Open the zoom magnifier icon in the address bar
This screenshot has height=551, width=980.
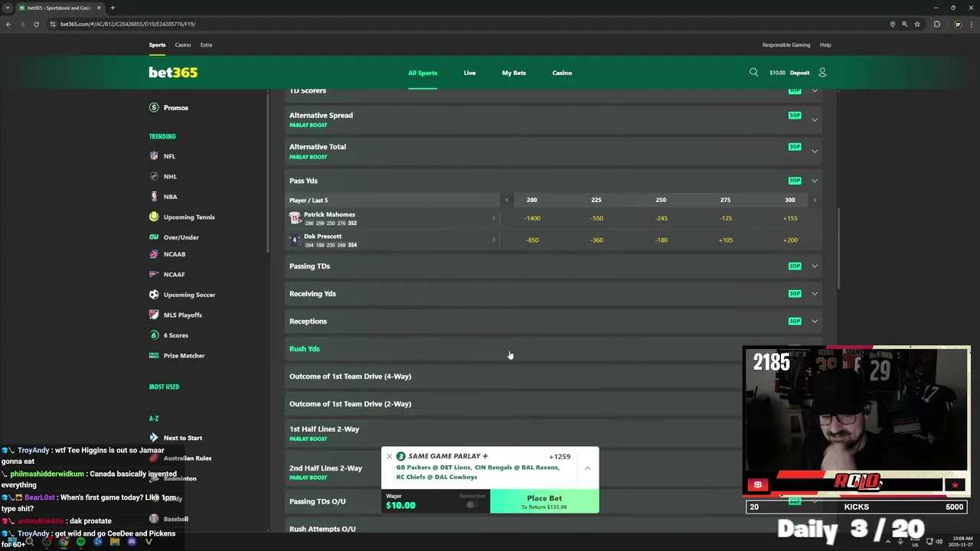905,24
